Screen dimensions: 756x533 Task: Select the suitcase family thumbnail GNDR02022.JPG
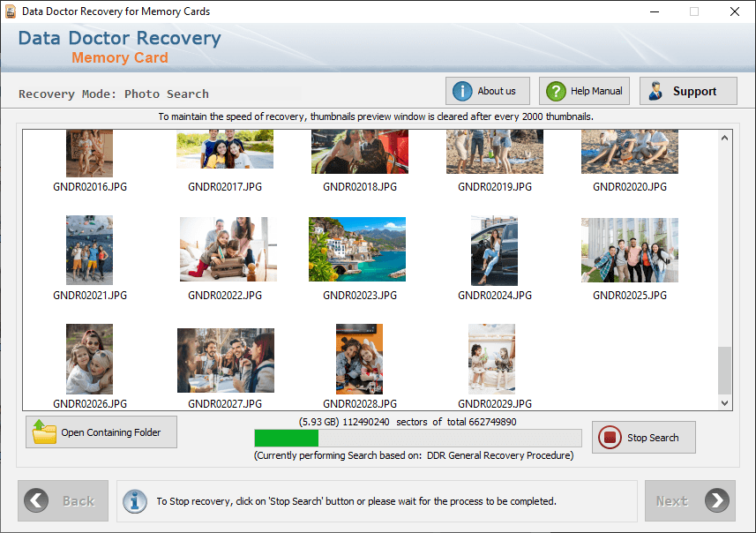pos(228,249)
